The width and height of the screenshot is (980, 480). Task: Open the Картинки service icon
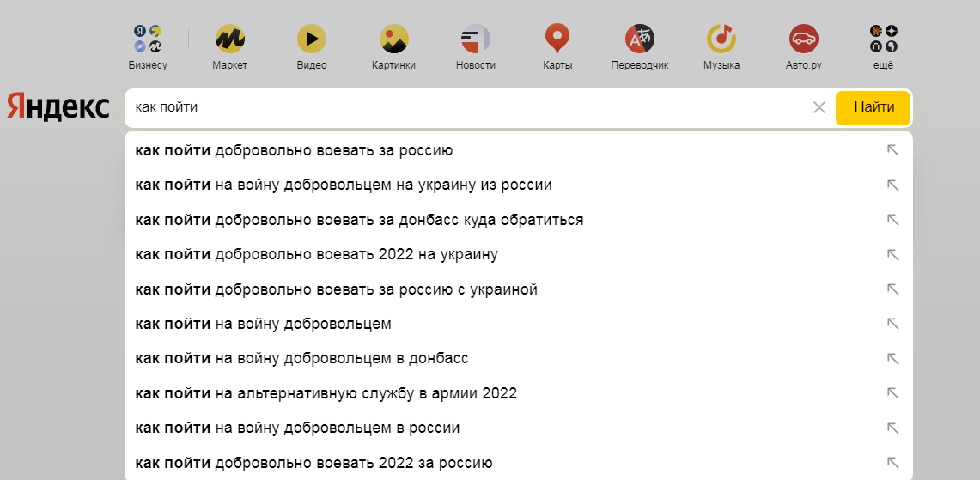[x=393, y=39]
